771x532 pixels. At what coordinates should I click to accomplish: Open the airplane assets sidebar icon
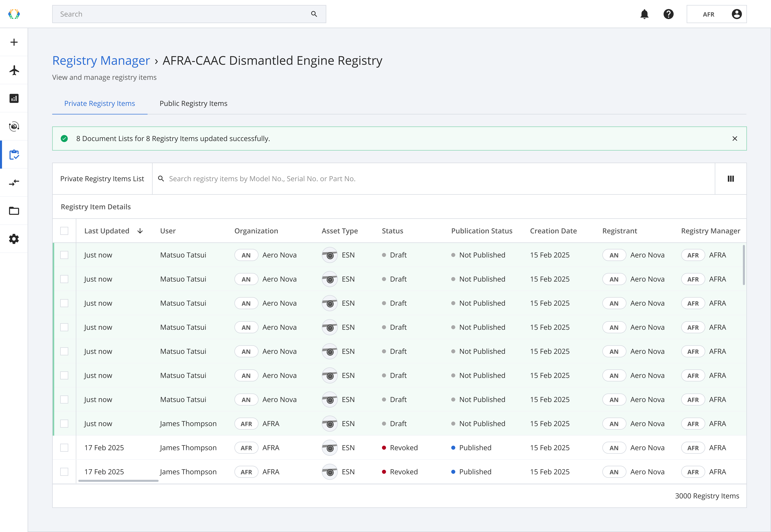click(14, 70)
